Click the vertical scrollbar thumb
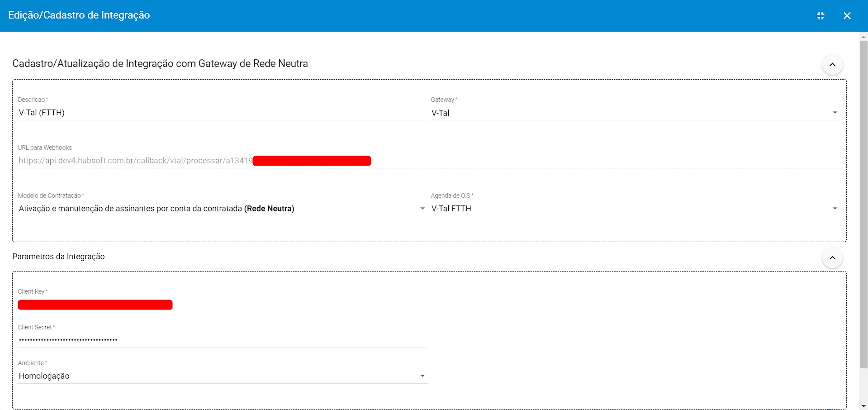 (x=863, y=204)
